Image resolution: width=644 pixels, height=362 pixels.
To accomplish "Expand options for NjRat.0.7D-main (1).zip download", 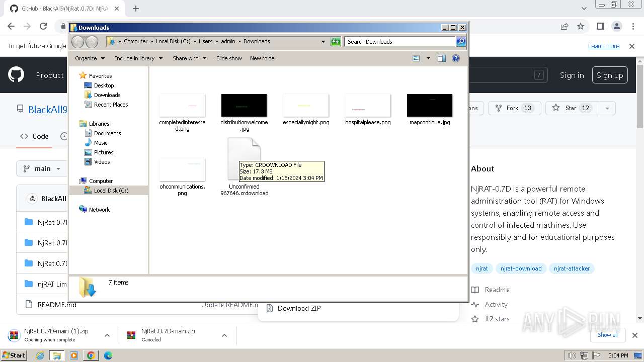I will (x=107, y=335).
